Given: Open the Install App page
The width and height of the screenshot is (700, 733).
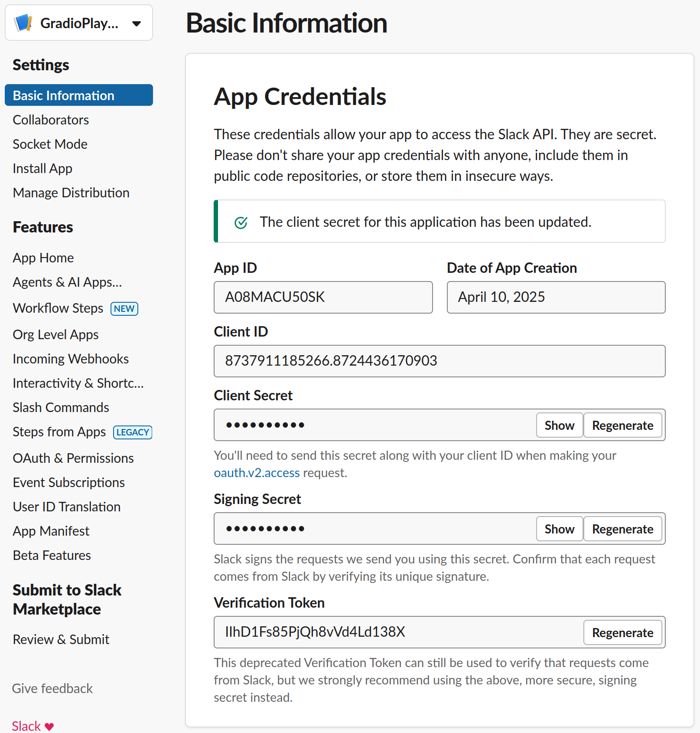Looking at the screenshot, I should (x=42, y=168).
